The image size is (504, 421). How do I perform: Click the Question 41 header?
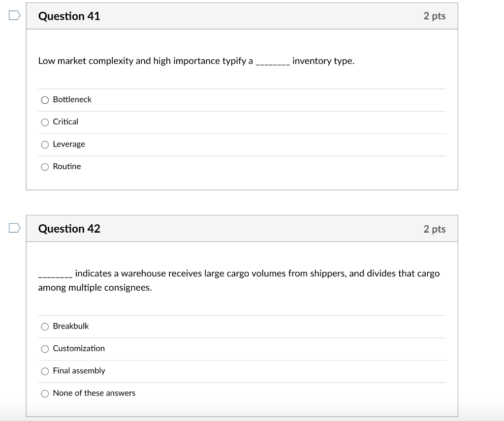point(69,16)
